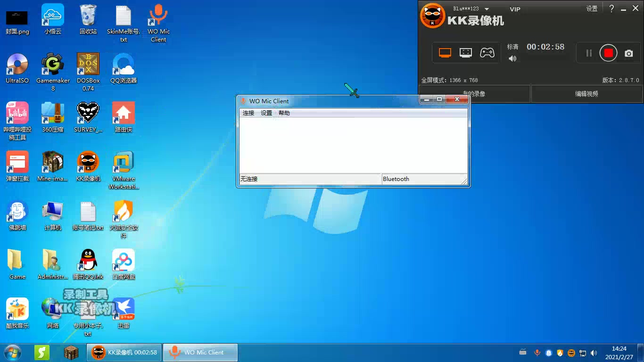Open the KK录像机 help question mark
Viewport: 644px width, 362px height.
click(x=611, y=8)
